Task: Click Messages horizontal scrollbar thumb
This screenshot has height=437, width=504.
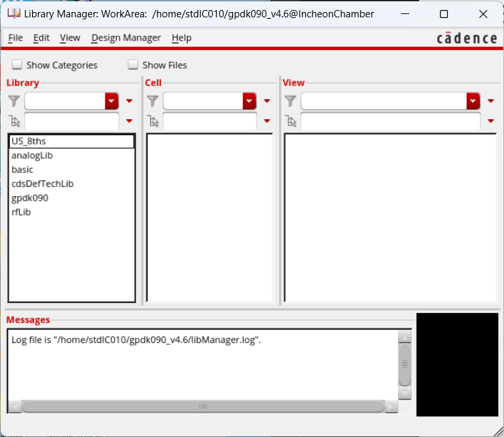Action: [203, 406]
